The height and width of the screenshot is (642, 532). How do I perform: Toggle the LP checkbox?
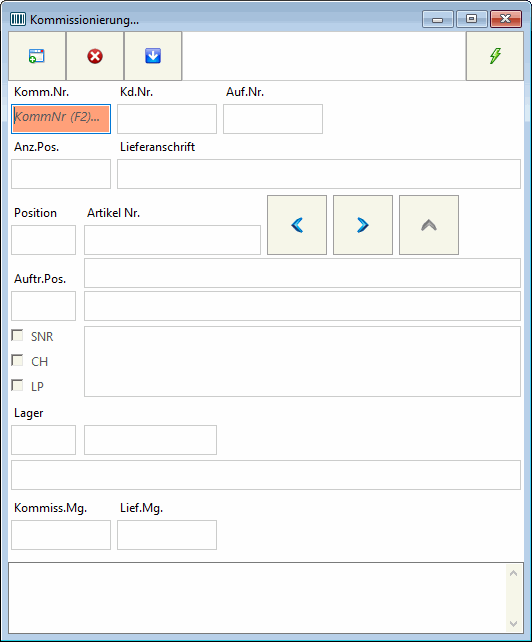[17, 386]
